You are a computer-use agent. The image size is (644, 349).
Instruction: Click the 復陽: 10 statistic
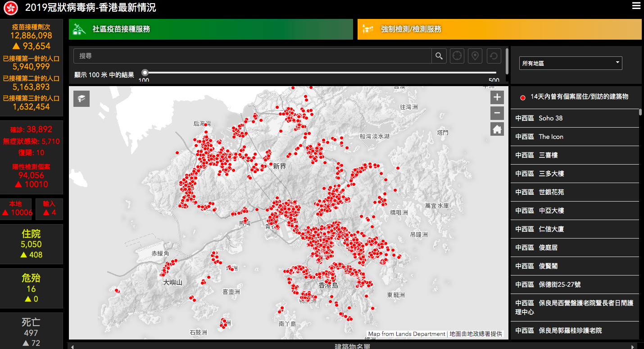31,153
